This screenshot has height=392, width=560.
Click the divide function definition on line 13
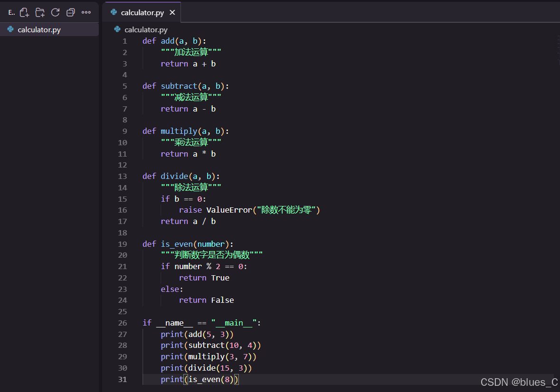[174, 176]
